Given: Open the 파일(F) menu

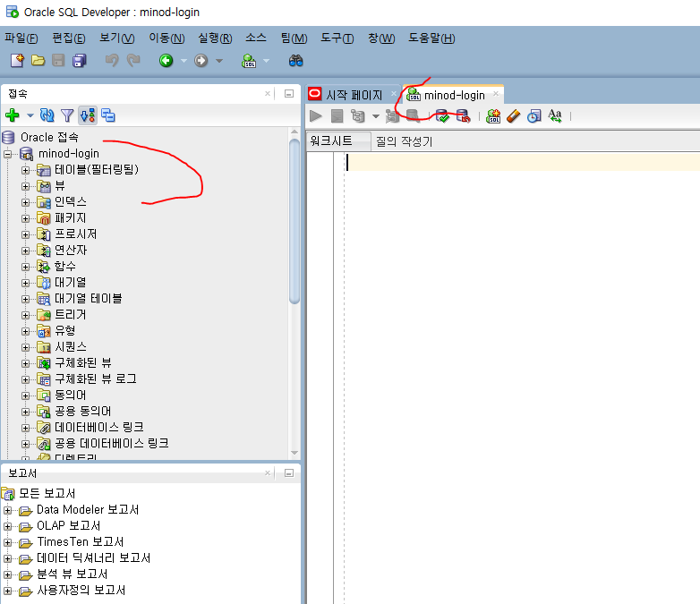Looking at the screenshot, I should pyautogui.click(x=21, y=38).
